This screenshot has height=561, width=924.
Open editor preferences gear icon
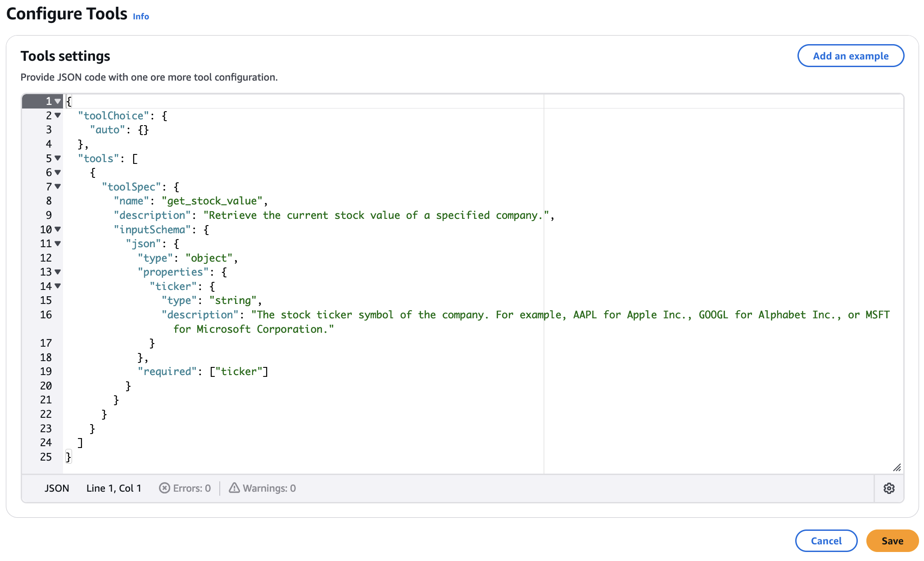pos(888,489)
